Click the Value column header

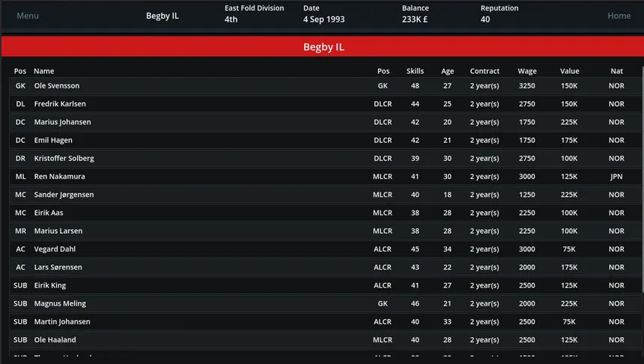569,71
